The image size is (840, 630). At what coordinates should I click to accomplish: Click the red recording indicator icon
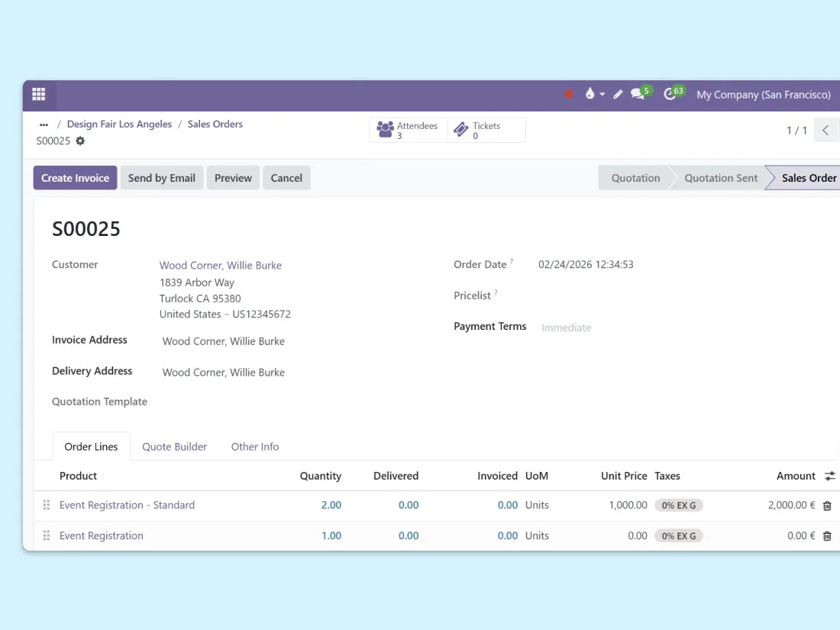[x=569, y=95]
